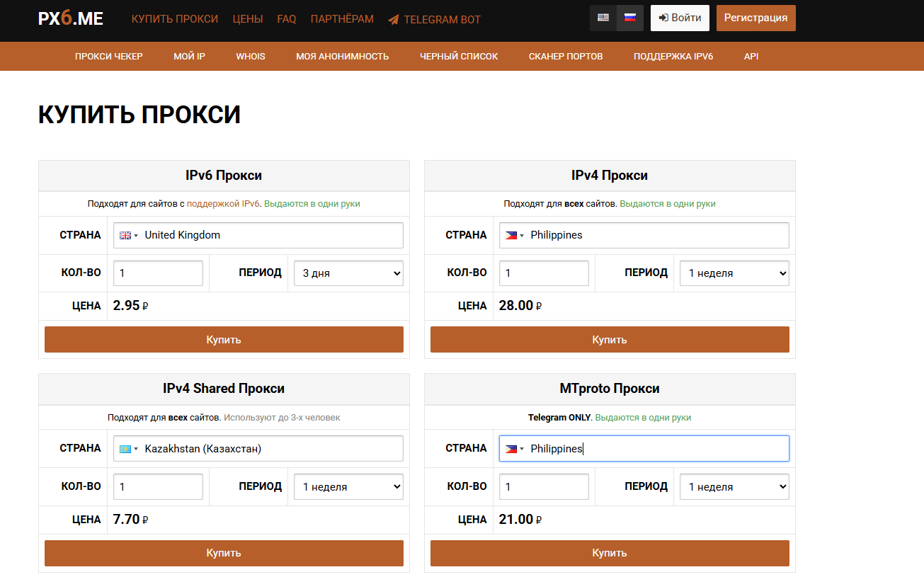This screenshot has width=924, height=577.
Task: Click the Telegram paper plane icon
Action: tap(394, 20)
